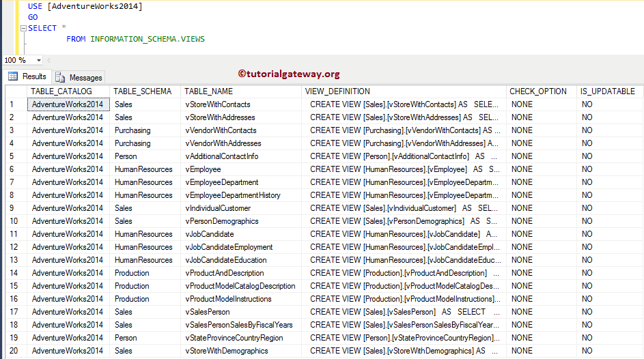Click Purchasing schema cell in row 3
644x359 pixels.
(145, 130)
